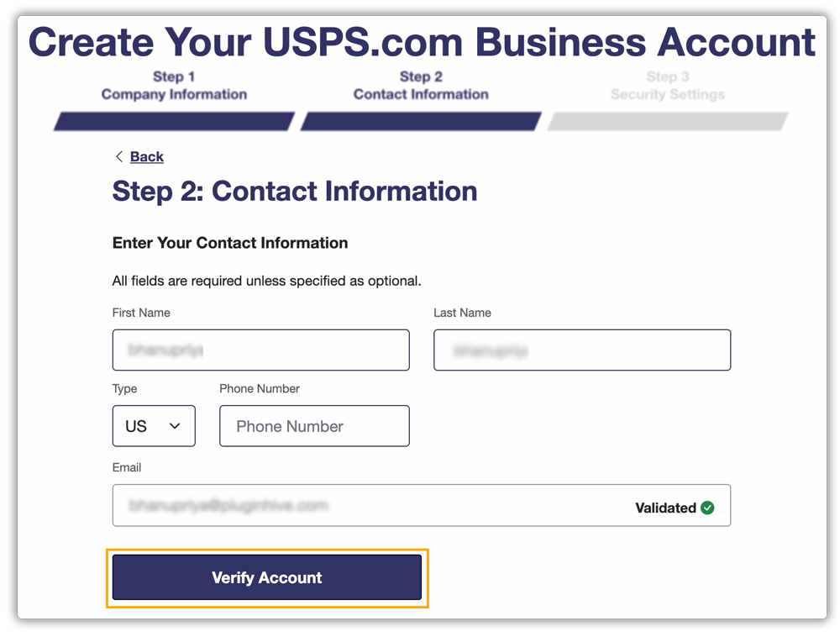Click the back chevron arrow icon
Viewport: 840px width, 637px height.
point(120,156)
